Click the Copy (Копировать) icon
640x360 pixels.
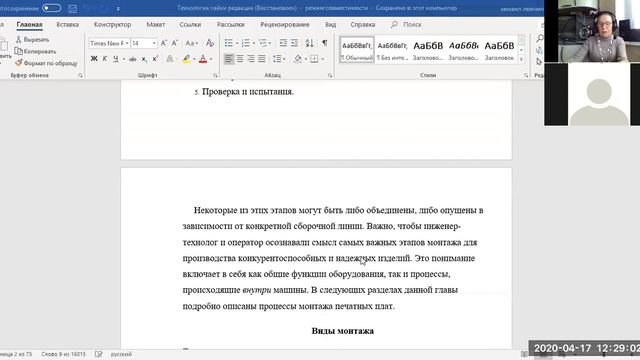coord(18,51)
